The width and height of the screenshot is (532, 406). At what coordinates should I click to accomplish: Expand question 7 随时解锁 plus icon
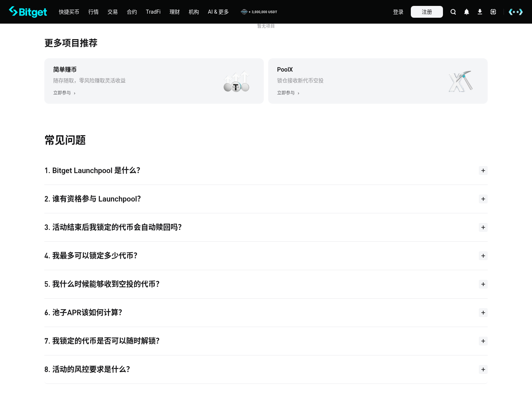[x=483, y=341]
